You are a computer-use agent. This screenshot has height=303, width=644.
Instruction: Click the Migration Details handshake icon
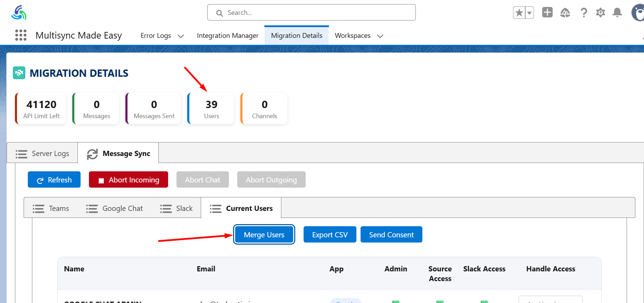pyautogui.click(x=19, y=73)
